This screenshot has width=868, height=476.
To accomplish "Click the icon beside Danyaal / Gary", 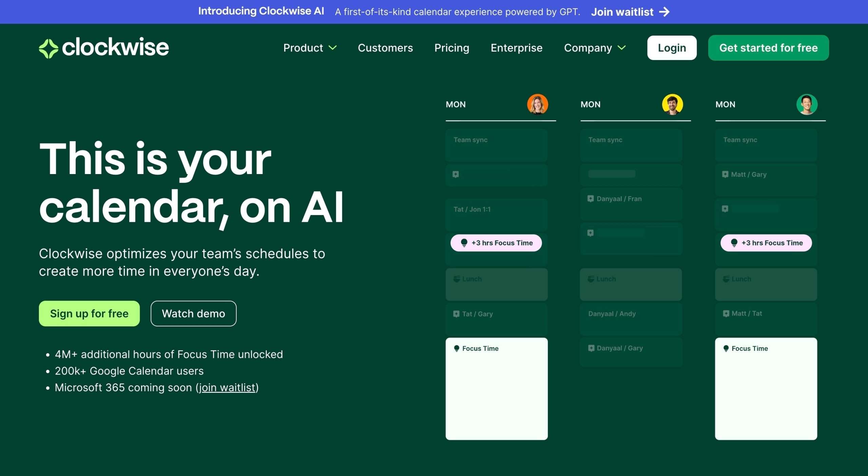I will click(x=591, y=348).
